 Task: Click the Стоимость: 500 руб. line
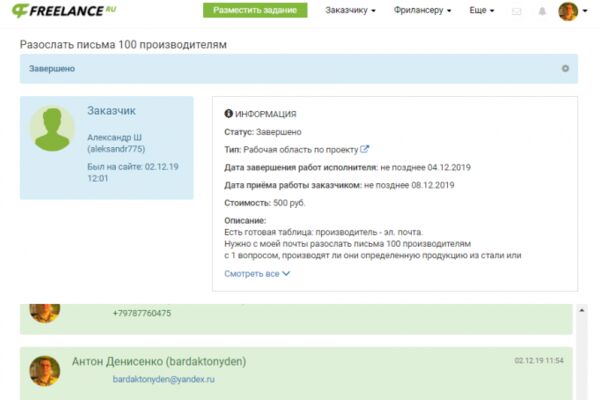click(264, 203)
